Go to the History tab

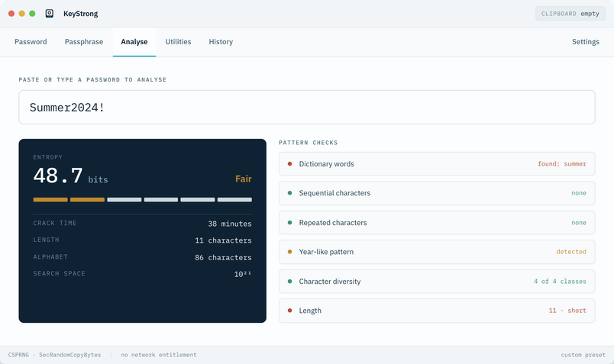[x=221, y=42]
